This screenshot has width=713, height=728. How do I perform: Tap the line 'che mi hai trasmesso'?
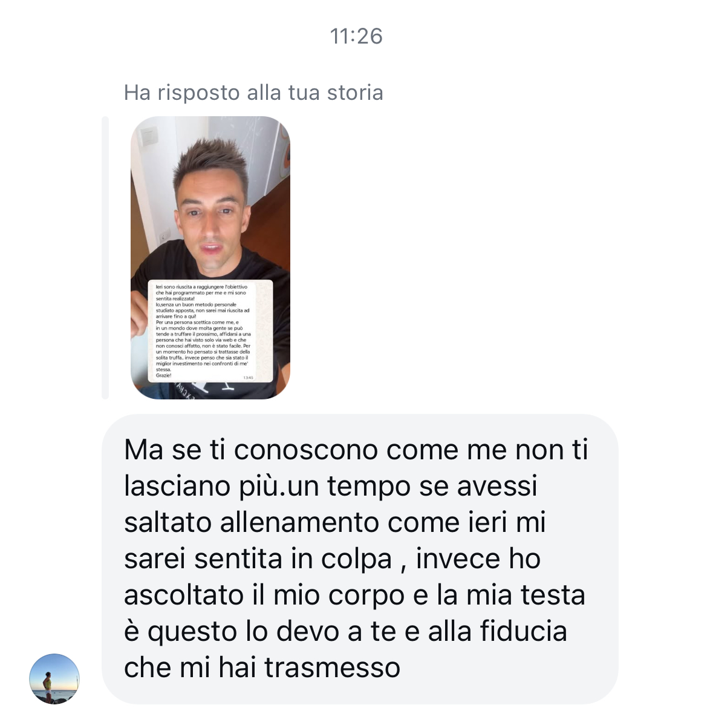pyautogui.click(x=262, y=667)
